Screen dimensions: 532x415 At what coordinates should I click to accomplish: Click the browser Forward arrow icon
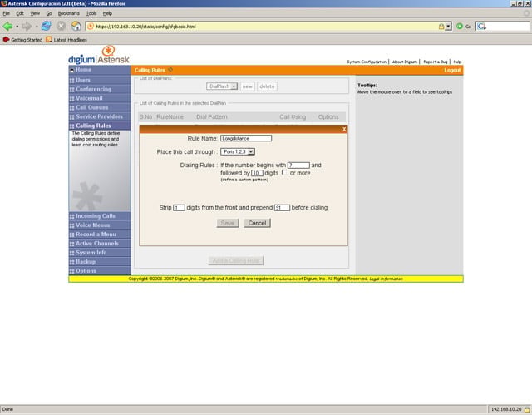[x=27, y=26]
